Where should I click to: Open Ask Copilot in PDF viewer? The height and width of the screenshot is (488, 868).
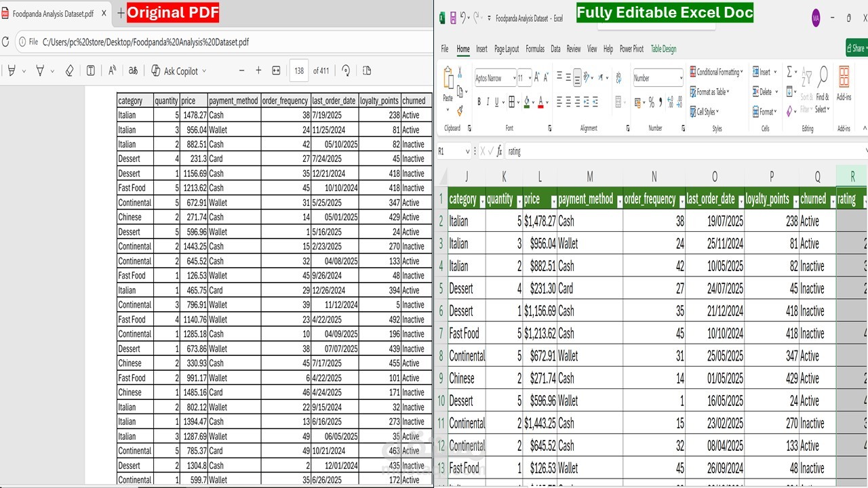pyautogui.click(x=178, y=70)
